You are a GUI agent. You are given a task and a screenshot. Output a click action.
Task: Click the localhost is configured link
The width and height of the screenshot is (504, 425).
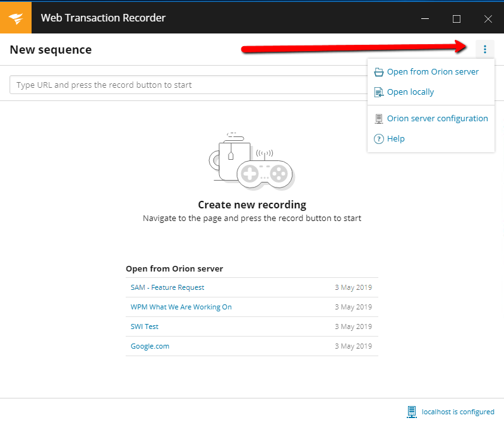[458, 412]
